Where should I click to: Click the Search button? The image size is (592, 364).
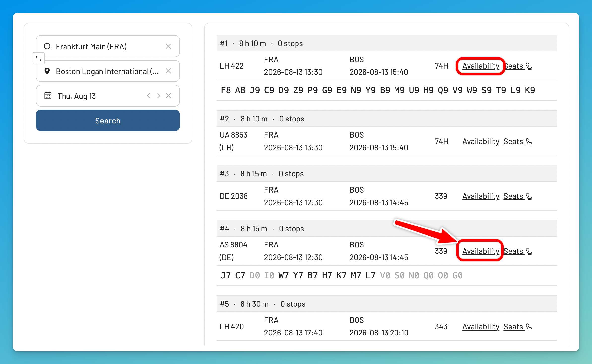click(108, 121)
